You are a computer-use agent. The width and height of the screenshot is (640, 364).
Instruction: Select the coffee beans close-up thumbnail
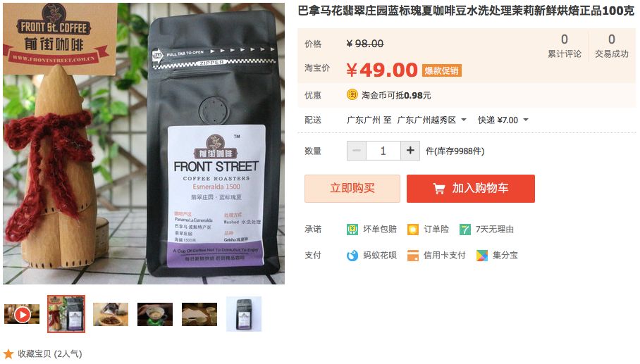click(x=111, y=314)
